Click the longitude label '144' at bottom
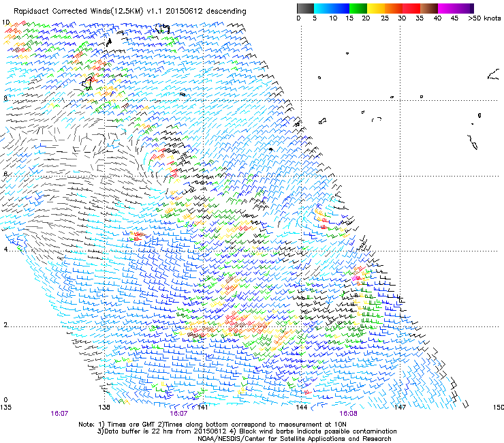This screenshot has width=504, height=443. [x=301, y=408]
